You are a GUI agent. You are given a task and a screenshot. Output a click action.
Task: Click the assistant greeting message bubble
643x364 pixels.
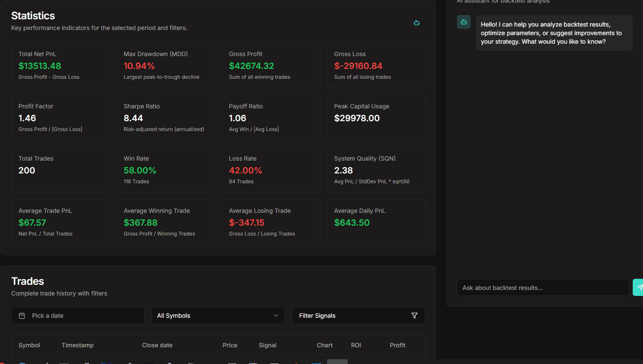(x=554, y=33)
